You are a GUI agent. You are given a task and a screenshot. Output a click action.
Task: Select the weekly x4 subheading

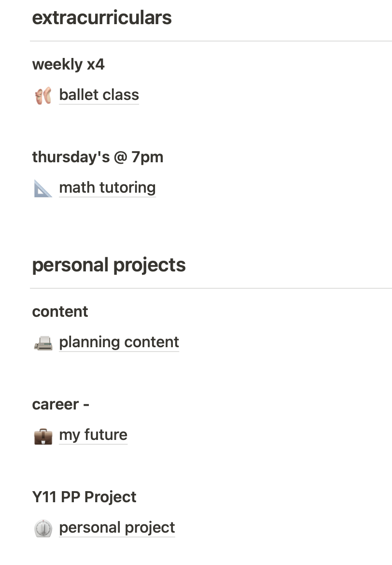coord(68,65)
